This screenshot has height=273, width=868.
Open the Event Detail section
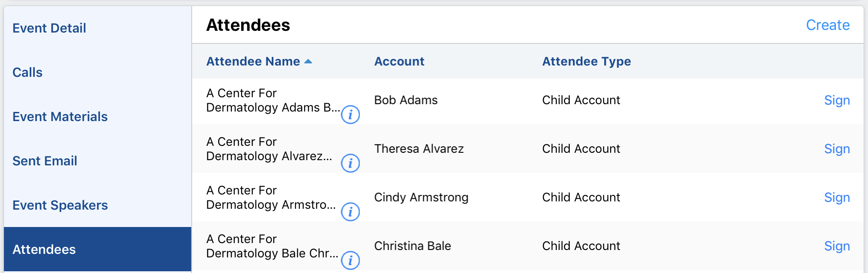tap(49, 28)
